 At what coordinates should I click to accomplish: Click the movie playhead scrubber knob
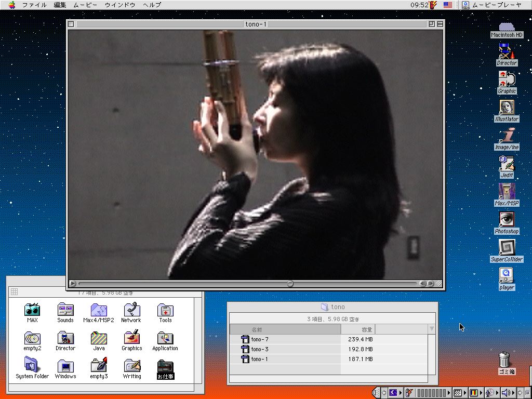pyautogui.click(x=290, y=284)
